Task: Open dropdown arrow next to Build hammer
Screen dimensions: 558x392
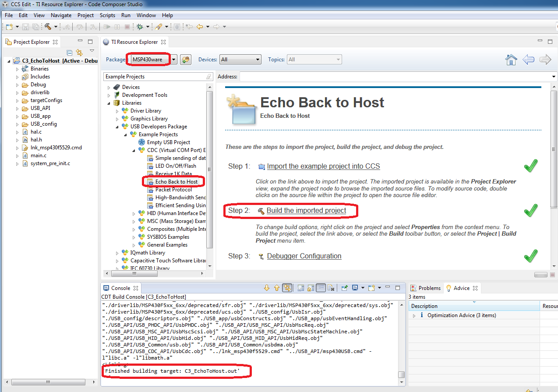Action: [x=56, y=27]
